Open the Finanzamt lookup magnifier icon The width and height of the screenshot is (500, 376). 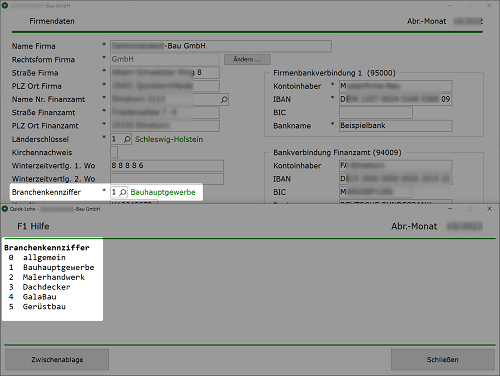tap(224, 99)
